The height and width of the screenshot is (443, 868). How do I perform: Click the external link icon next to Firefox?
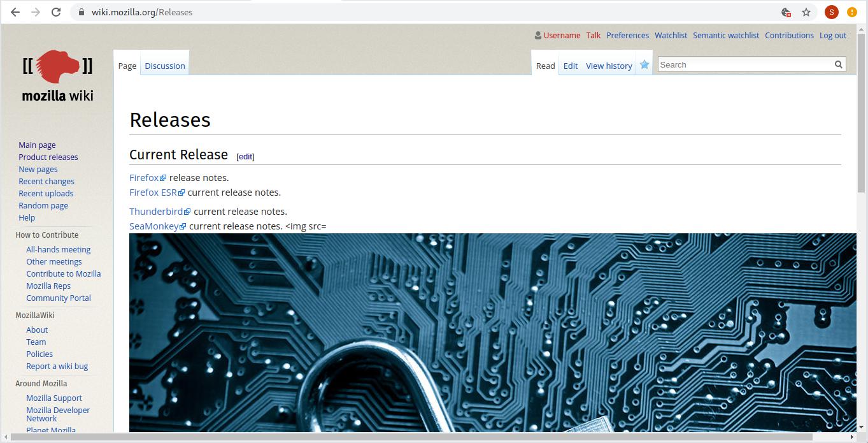[x=164, y=177]
